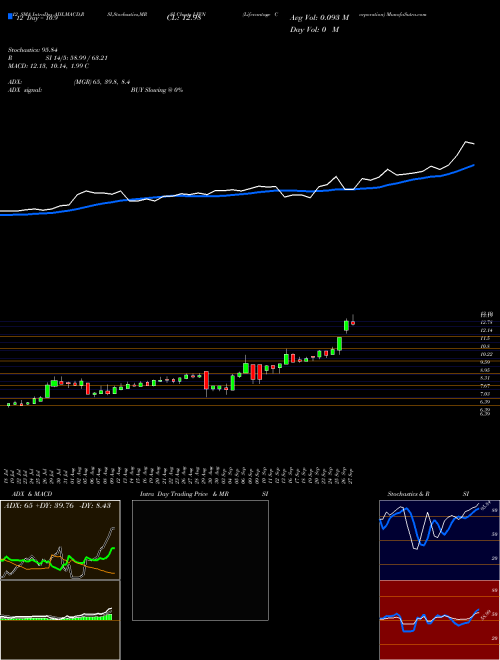Open the ADX line chart panel
This screenshot has width=500, height=660.
coord(60,540)
